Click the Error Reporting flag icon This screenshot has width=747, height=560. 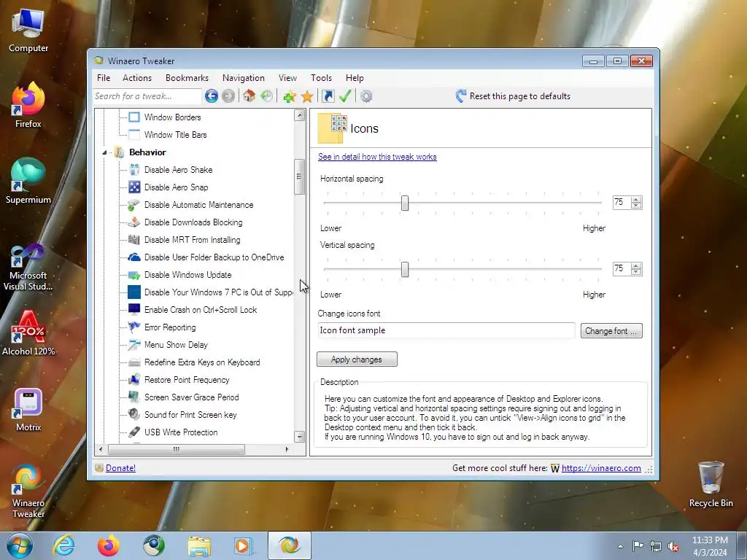(x=134, y=327)
